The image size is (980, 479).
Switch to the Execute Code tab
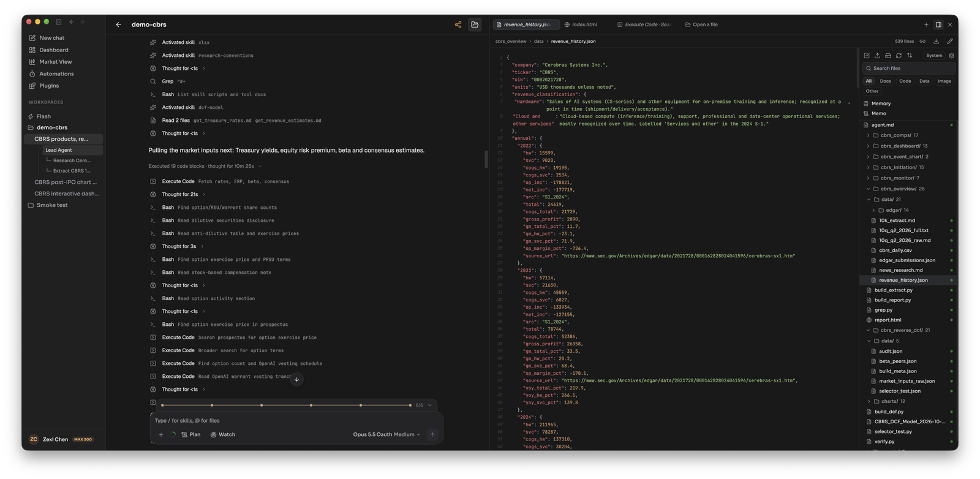click(644, 25)
